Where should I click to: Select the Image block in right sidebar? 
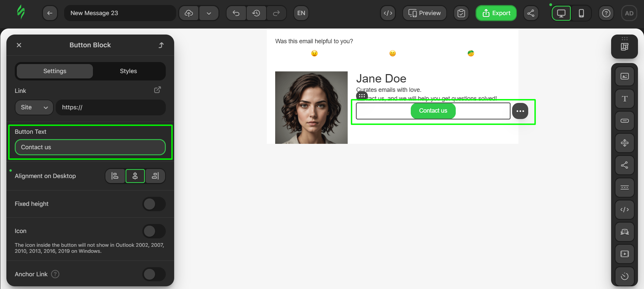(x=625, y=76)
